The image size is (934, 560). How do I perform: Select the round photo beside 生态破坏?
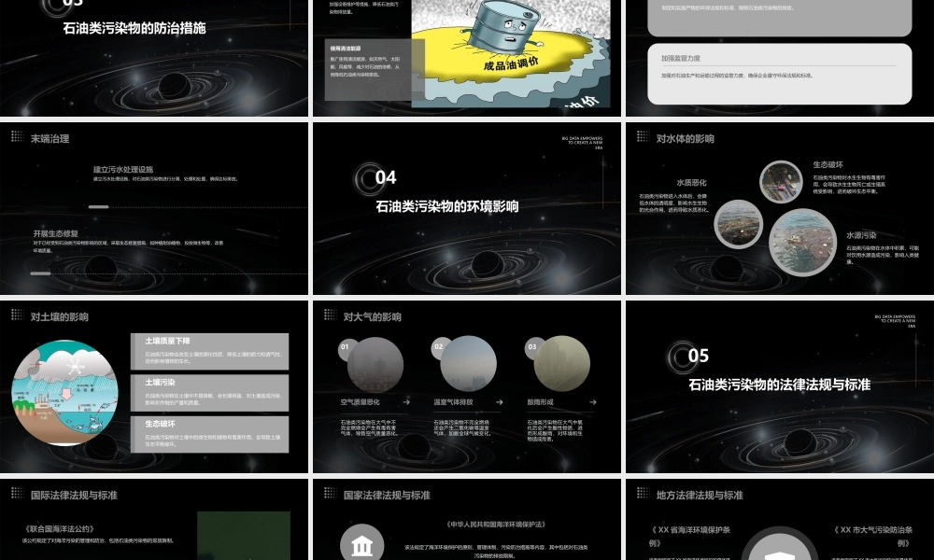click(x=781, y=182)
